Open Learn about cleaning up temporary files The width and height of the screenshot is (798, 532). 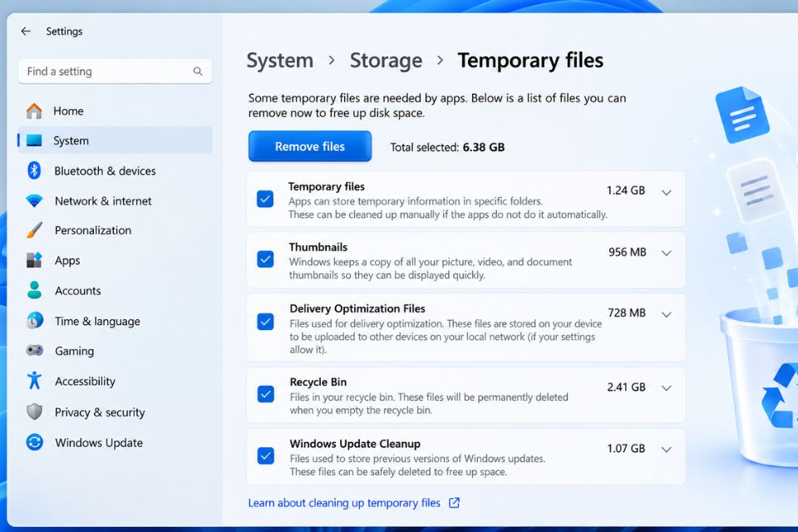pos(344,503)
